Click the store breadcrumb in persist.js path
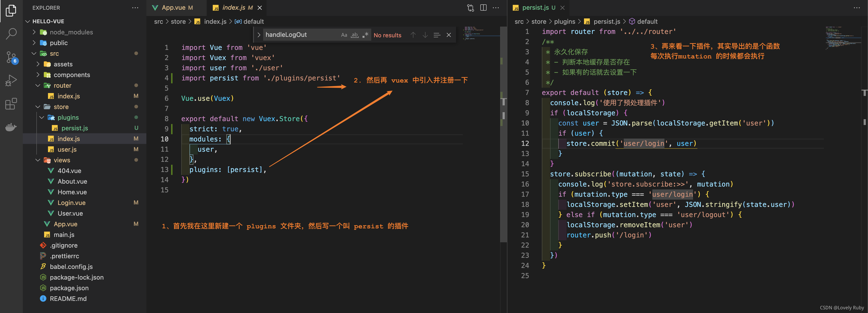868x313 pixels. (x=538, y=22)
